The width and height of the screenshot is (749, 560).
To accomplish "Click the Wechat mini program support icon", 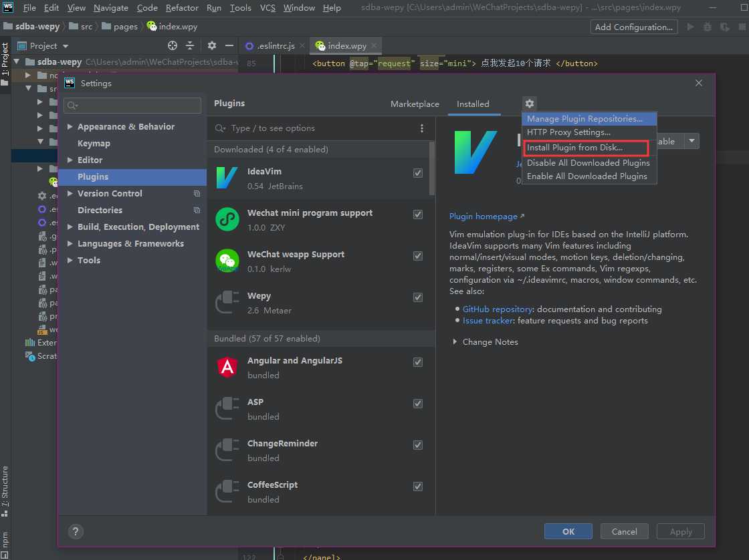I will pyautogui.click(x=227, y=220).
